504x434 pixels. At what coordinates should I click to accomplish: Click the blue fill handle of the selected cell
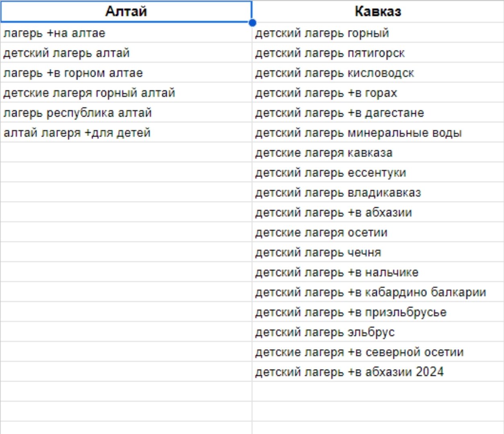coord(252,23)
